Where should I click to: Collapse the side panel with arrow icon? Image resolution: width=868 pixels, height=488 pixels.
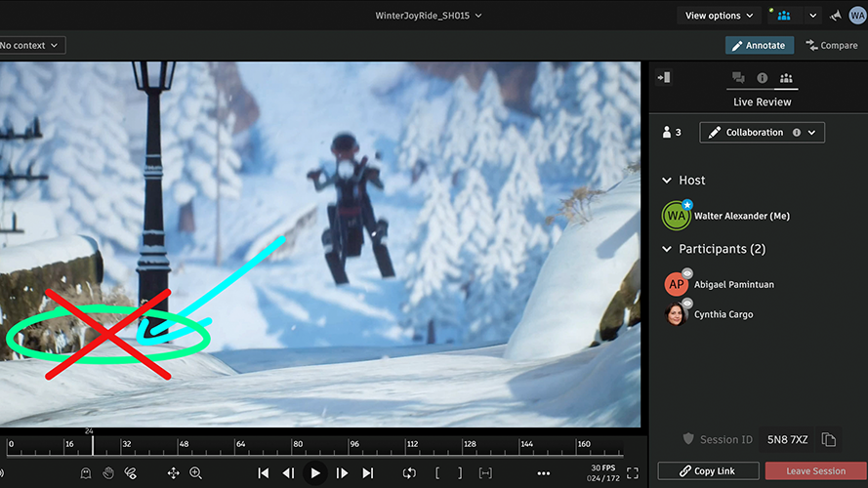tap(664, 77)
